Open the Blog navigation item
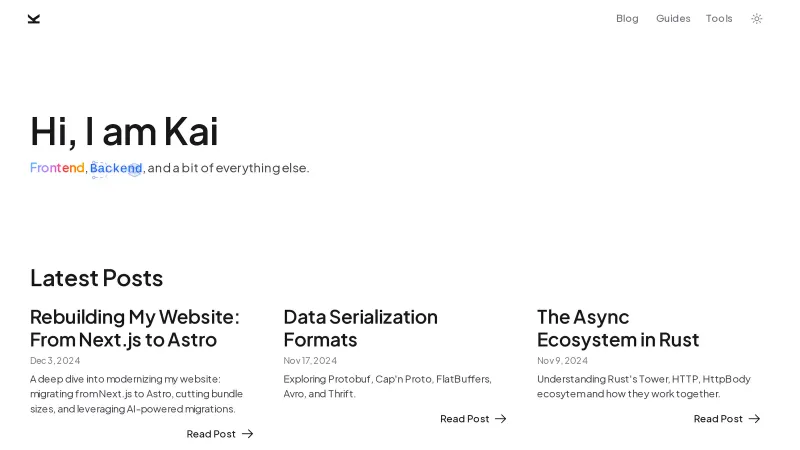Image resolution: width=800 pixels, height=450 pixels. tap(627, 18)
